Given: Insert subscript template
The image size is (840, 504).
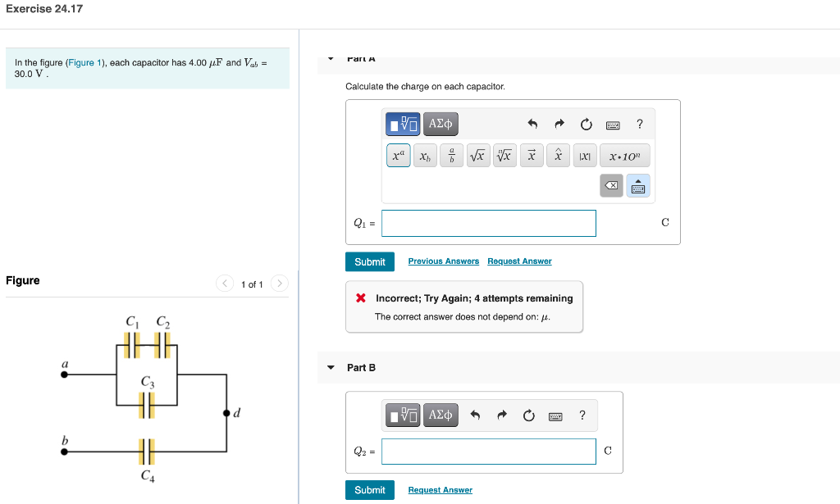Looking at the screenshot, I should coord(426,156).
